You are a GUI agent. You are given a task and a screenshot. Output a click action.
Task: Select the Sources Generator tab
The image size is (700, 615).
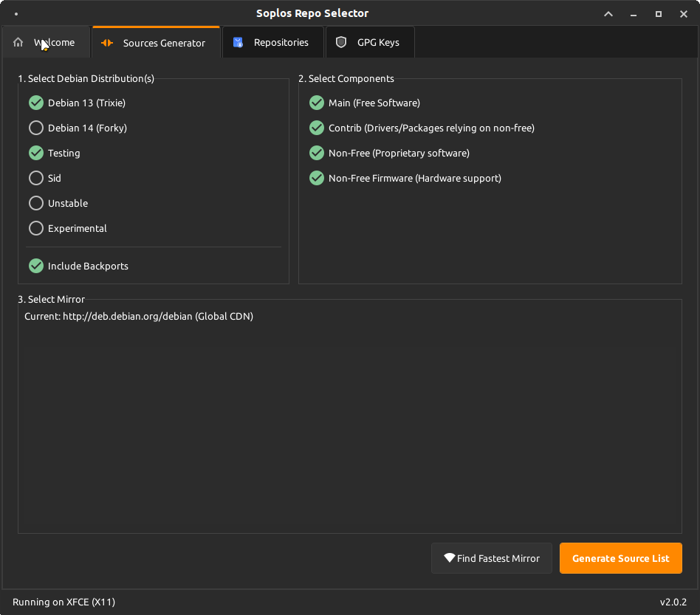(x=156, y=42)
